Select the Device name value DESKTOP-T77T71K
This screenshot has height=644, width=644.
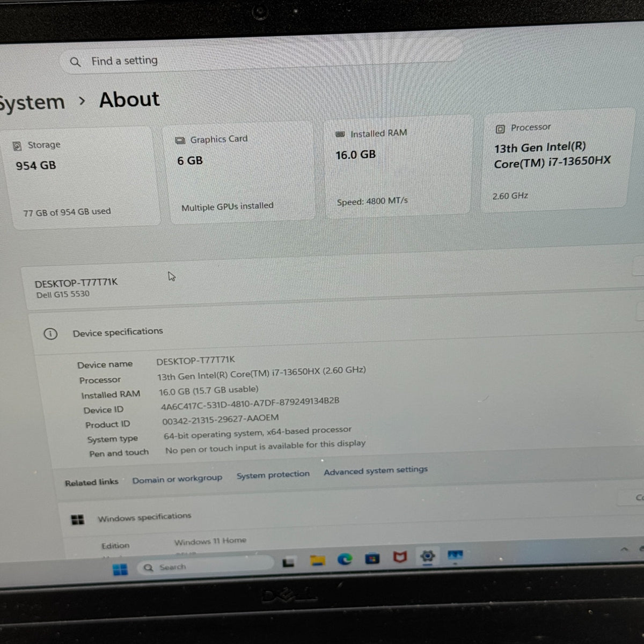(195, 360)
